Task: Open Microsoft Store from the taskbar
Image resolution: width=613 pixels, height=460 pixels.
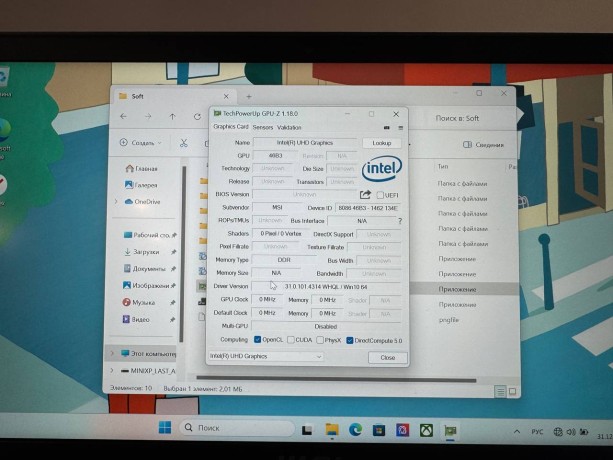Action: [x=379, y=430]
